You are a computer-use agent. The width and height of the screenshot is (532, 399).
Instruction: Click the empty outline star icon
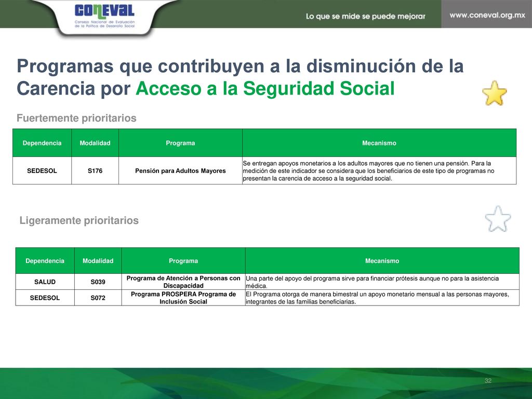498,219
